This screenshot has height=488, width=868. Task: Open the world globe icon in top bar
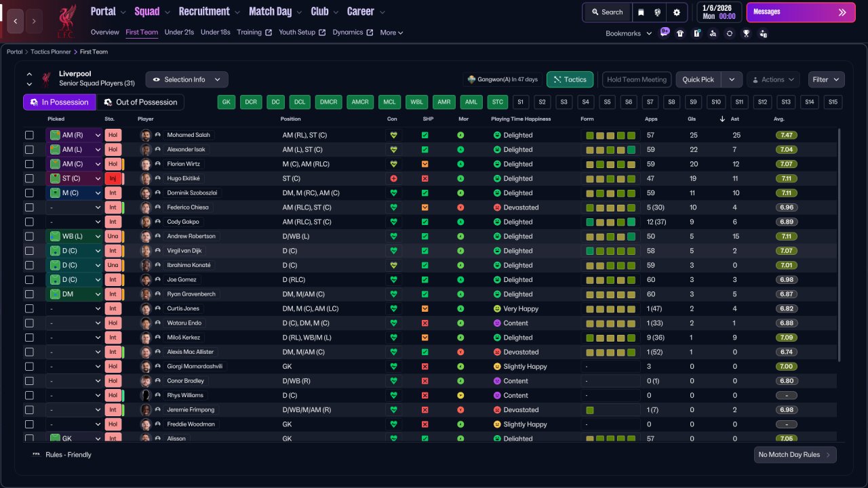click(658, 12)
